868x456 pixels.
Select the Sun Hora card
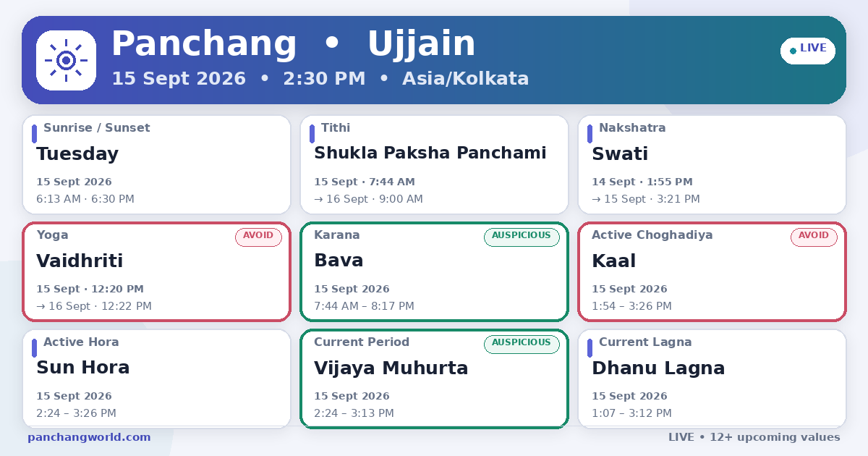click(156, 379)
